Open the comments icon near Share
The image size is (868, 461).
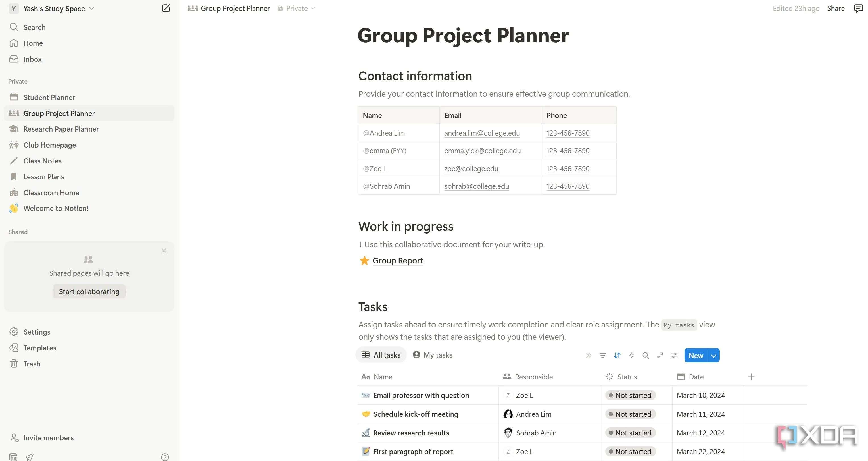coord(858,8)
